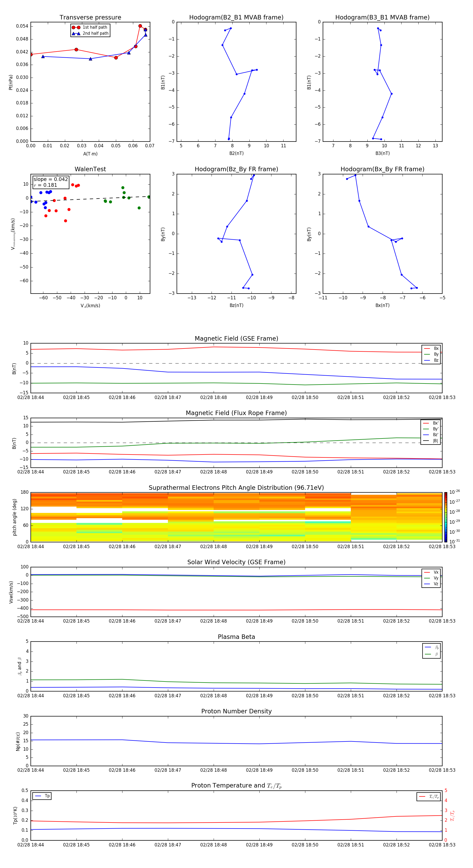Screen dimensions: 473x868
Task: Click the "Plasma Beta" plot title
Action: coord(236,637)
